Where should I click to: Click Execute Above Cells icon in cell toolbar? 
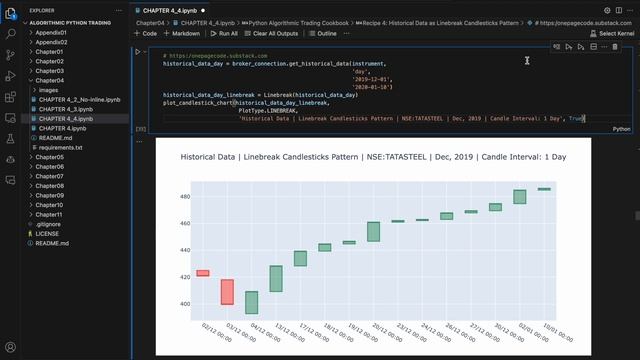click(x=569, y=47)
